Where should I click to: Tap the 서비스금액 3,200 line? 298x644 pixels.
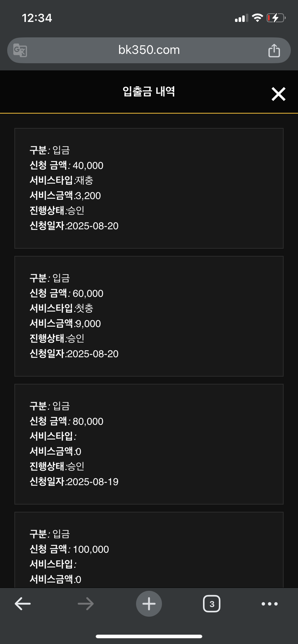point(65,195)
